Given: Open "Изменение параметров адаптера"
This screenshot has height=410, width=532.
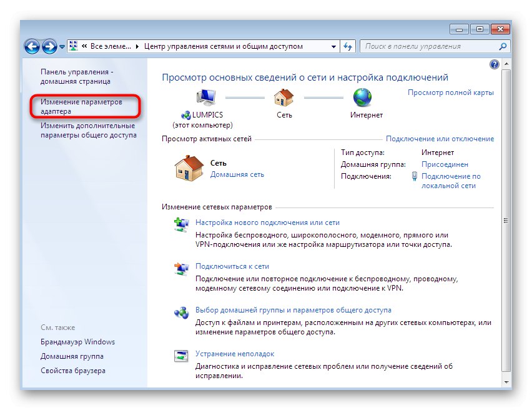Looking at the screenshot, I should coord(81,106).
